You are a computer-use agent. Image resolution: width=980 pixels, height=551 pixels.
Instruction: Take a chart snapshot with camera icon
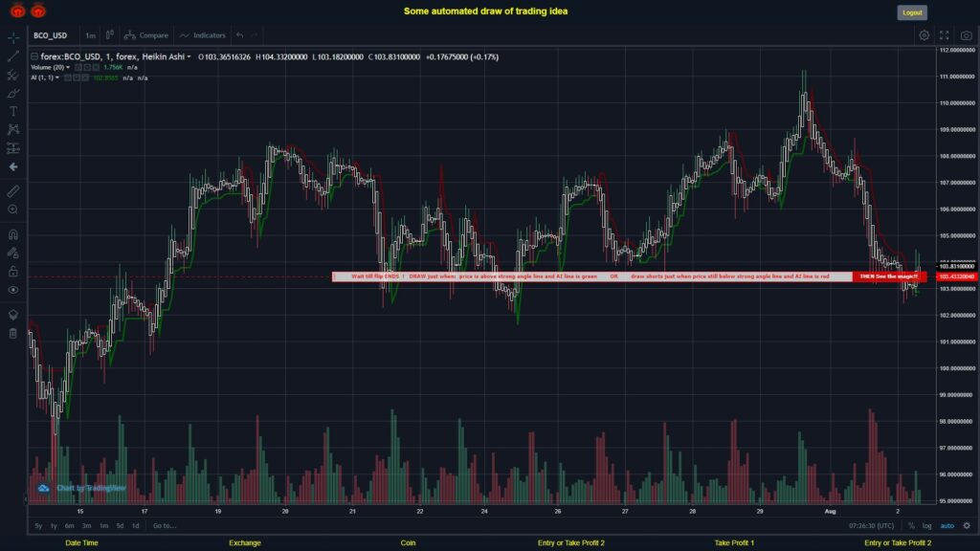click(x=967, y=35)
